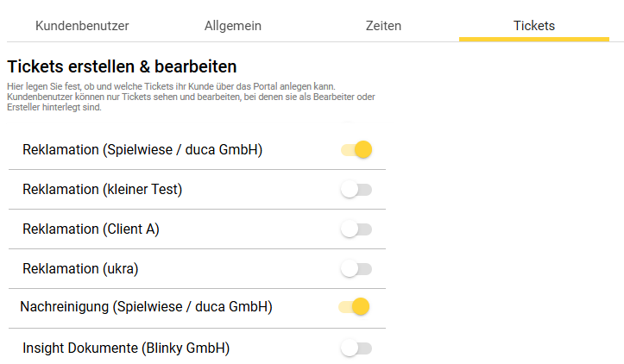
Task: Enable the Reklamation (kleiner Test) toggle
Action: pyautogui.click(x=356, y=190)
